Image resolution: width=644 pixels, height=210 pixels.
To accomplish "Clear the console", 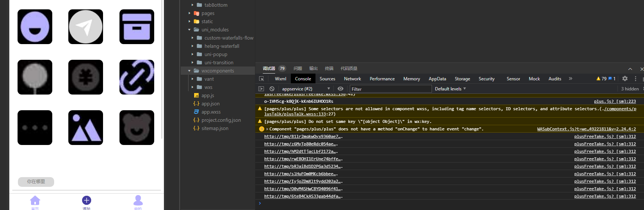I will pos(272,89).
